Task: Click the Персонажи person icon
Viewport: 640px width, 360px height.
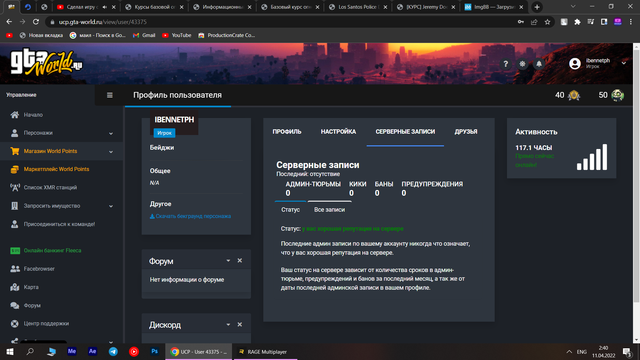Action: point(15,133)
